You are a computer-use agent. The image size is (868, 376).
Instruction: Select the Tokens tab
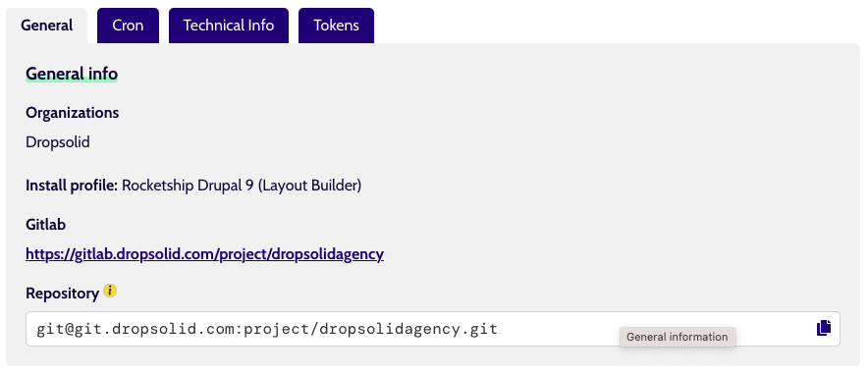(336, 26)
